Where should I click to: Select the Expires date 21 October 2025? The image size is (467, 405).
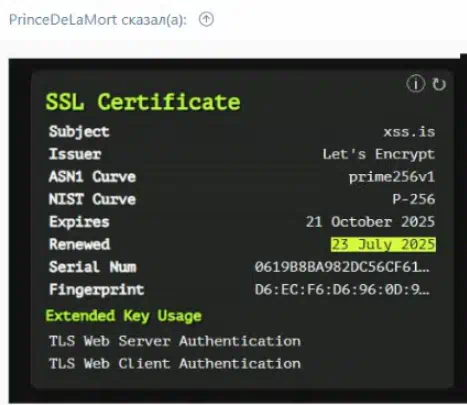click(370, 222)
